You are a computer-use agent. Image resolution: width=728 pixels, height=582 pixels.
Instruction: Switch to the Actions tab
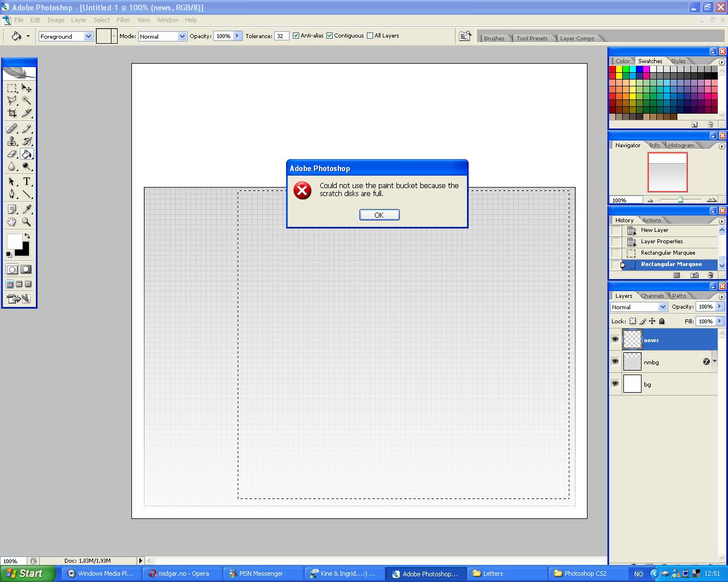click(652, 220)
